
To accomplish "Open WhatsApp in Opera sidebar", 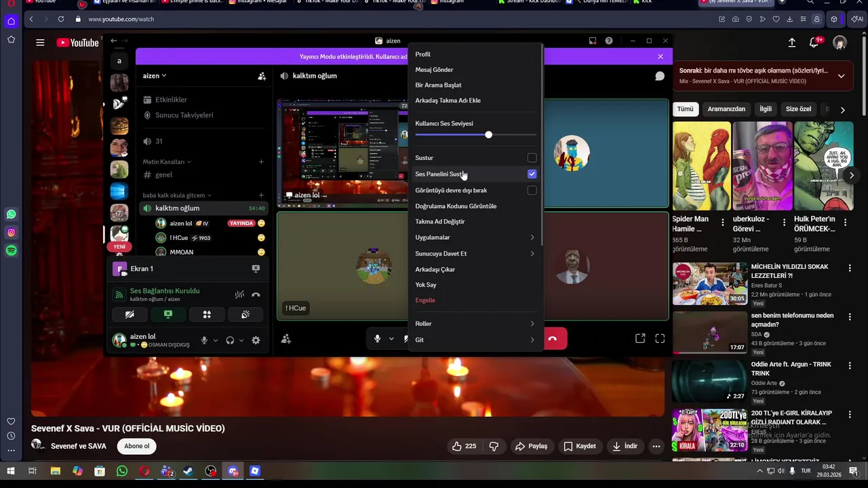I will pyautogui.click(x=11, y=214).
